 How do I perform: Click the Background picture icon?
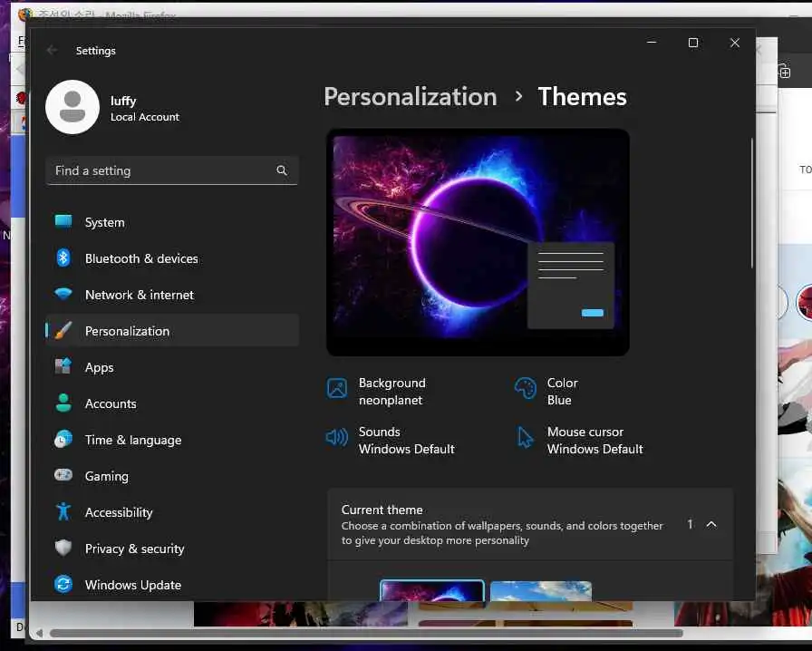tap(336, 388)
